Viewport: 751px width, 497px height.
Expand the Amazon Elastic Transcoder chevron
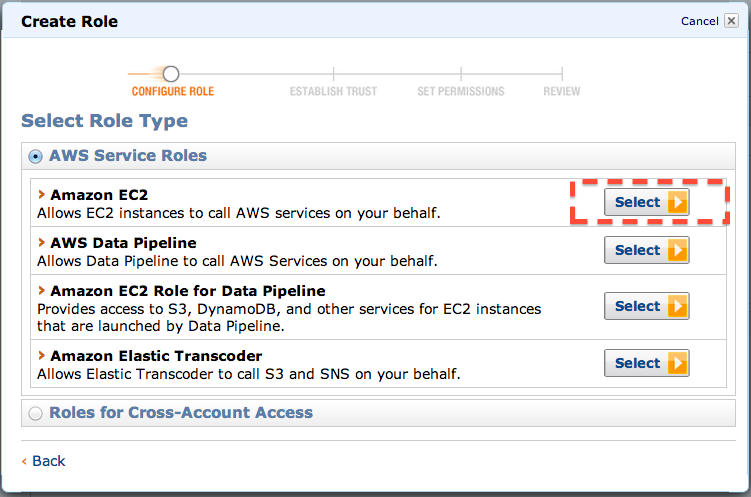click(x=42, y=355)
